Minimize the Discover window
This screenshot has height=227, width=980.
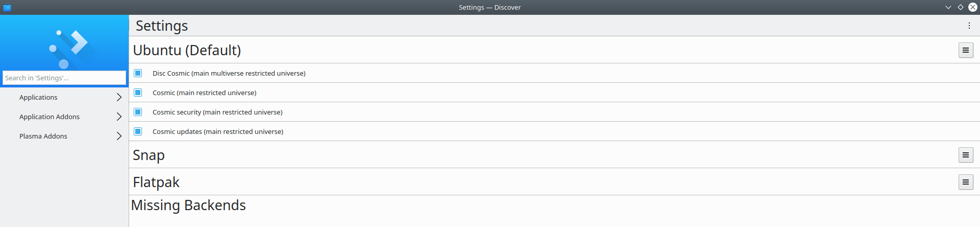948,7
